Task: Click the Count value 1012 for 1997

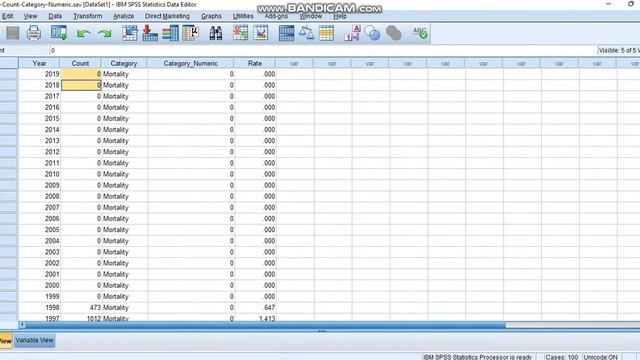Action: tap(81, 318)
